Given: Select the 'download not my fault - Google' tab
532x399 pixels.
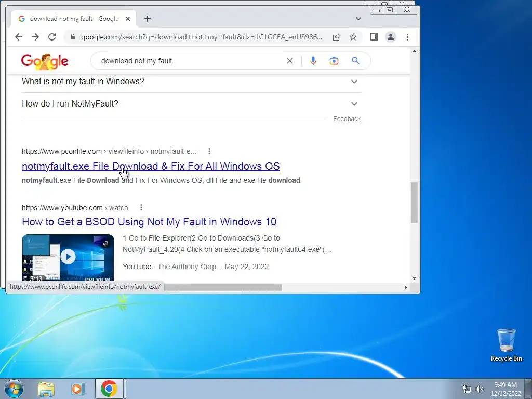Looking at the screenshot, I should coord(74,19).
